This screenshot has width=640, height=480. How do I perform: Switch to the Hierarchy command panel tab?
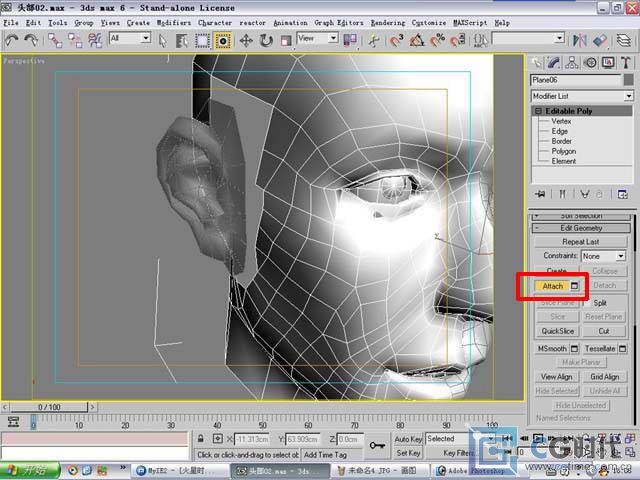[x=572, y=62]
